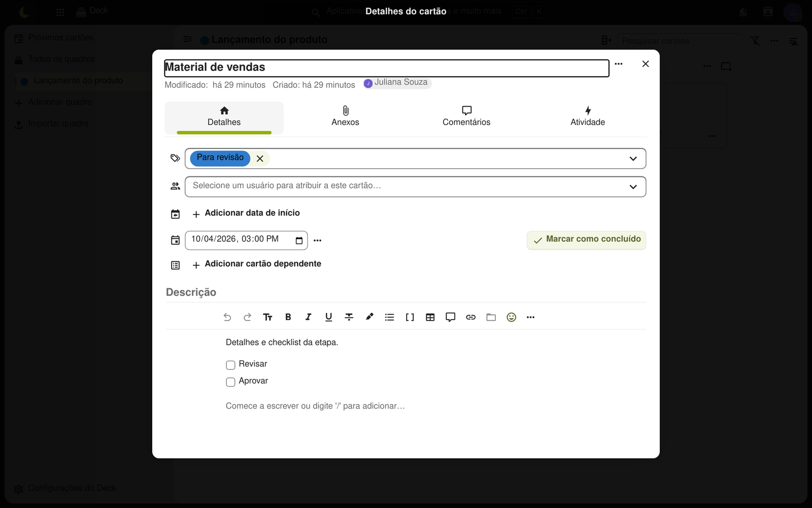Open the text size formatting tool
812x508 pixels.
268,317
